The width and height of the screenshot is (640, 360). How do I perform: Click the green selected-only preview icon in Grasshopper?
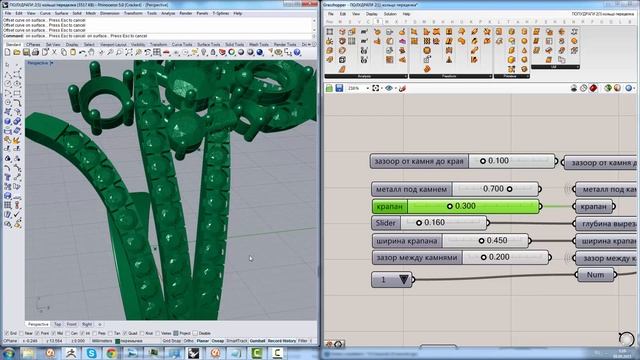pos(608,88)
